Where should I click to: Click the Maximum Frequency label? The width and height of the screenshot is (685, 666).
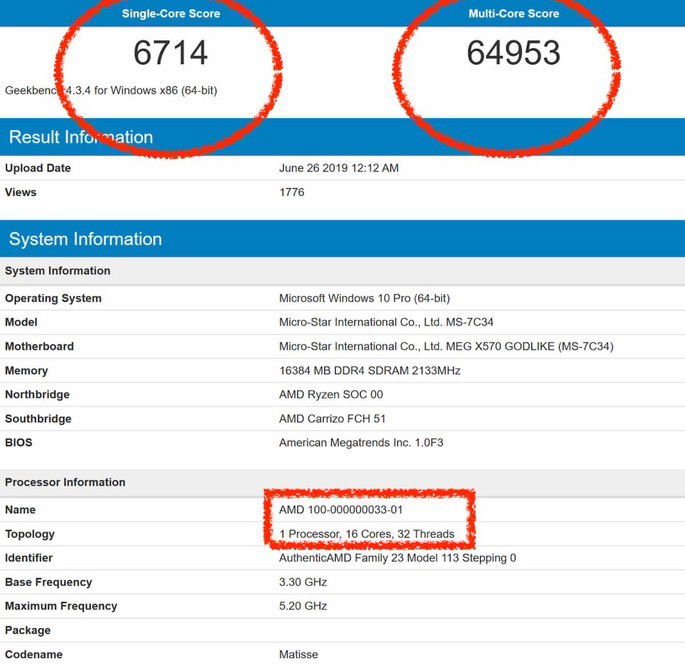[61, 607]
